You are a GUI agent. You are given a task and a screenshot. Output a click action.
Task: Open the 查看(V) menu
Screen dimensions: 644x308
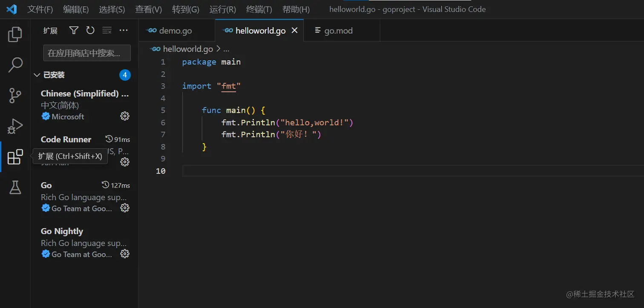(149, 9)
